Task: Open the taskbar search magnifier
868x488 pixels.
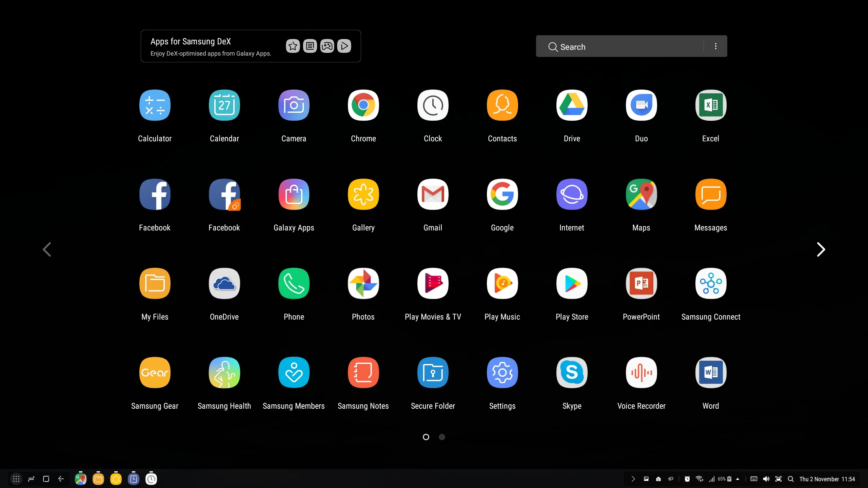Action: [x=791, y=479]
